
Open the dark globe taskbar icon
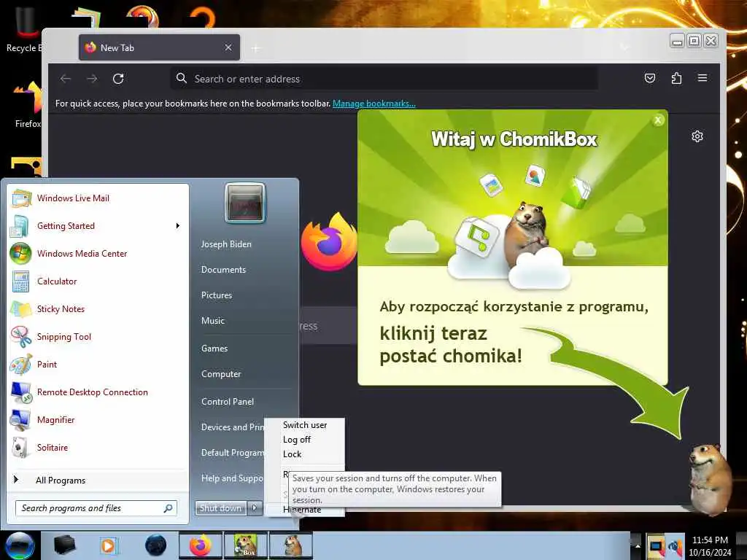pyautogui.click(x=156, y=545)
